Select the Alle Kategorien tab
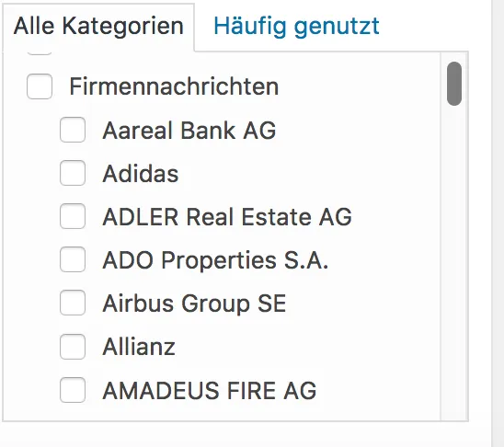 (98, 27)
